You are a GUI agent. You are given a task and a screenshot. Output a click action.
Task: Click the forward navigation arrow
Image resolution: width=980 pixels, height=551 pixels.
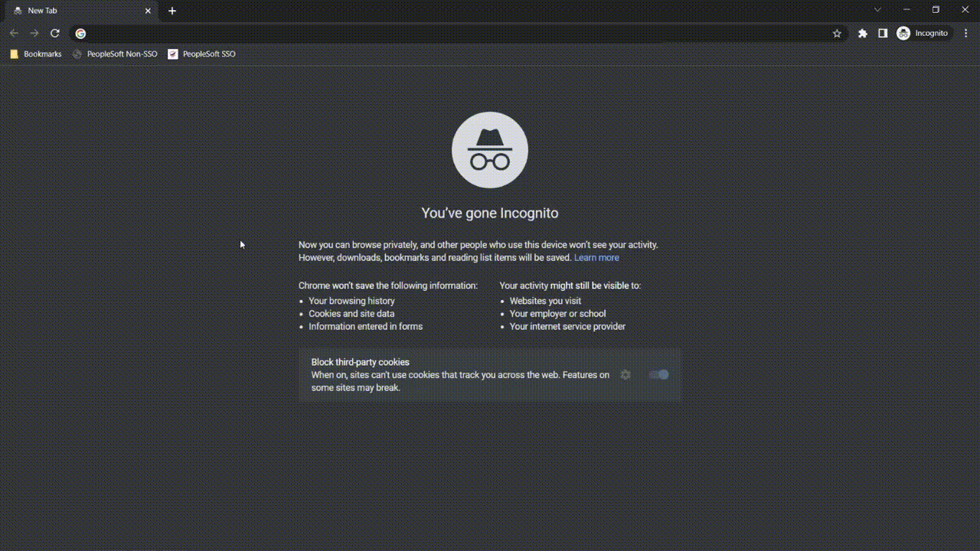(34, 33)
